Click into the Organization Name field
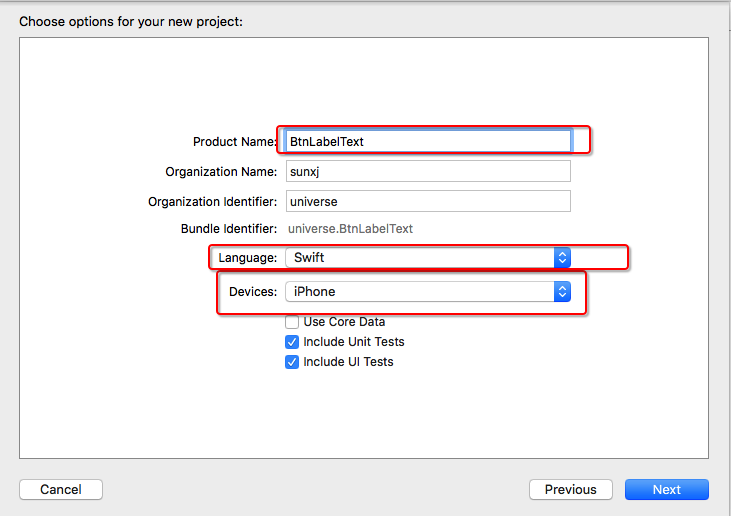 point(428,171)
